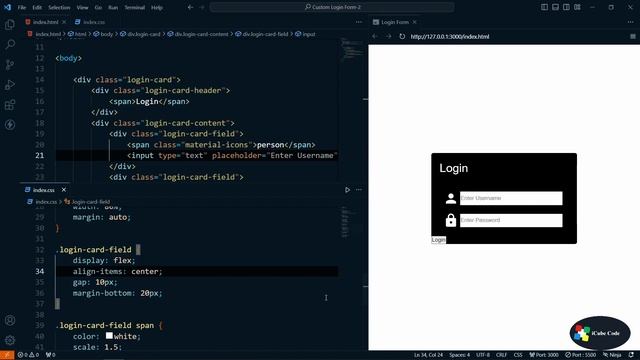Viewport: 640px width, 360px height.
Task: Open the View menu
Action: pyautogui.click(x=82, y=7)
